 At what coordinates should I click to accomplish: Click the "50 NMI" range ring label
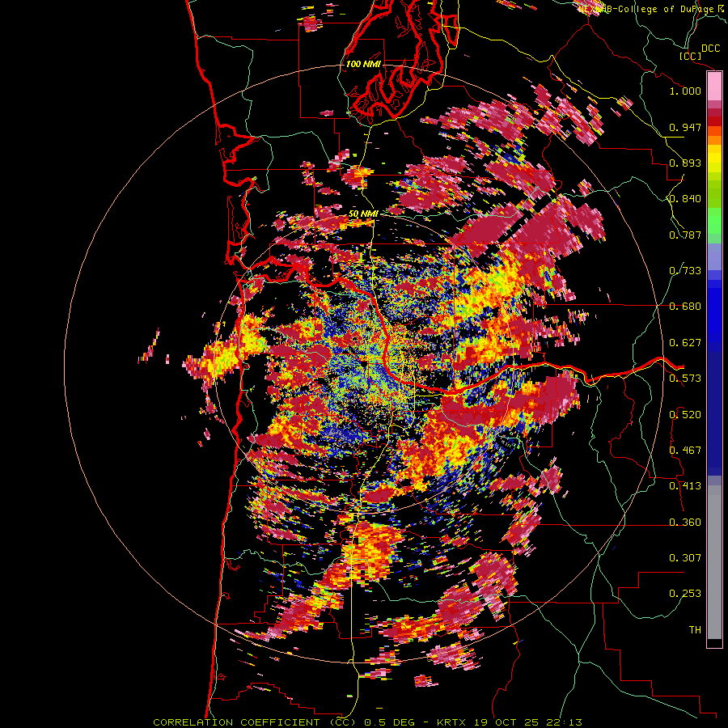coord(363,214)
